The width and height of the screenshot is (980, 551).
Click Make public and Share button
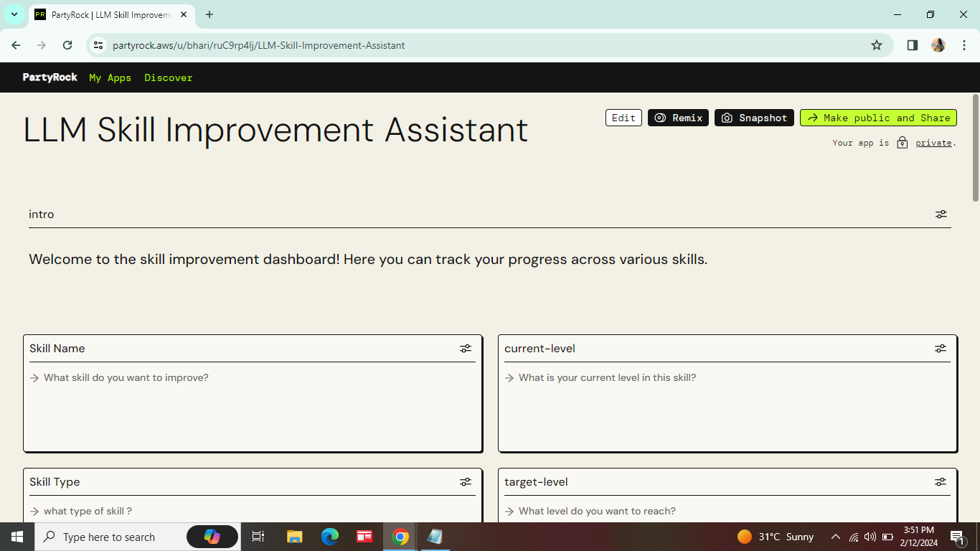(x=878, y=118)
